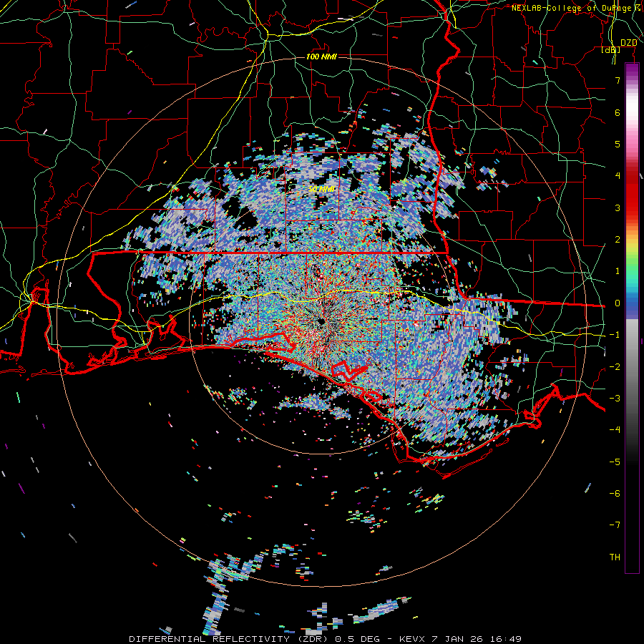Select the 2 value on the color scale
Screen dimensions: 644x644
pos(618,240)
